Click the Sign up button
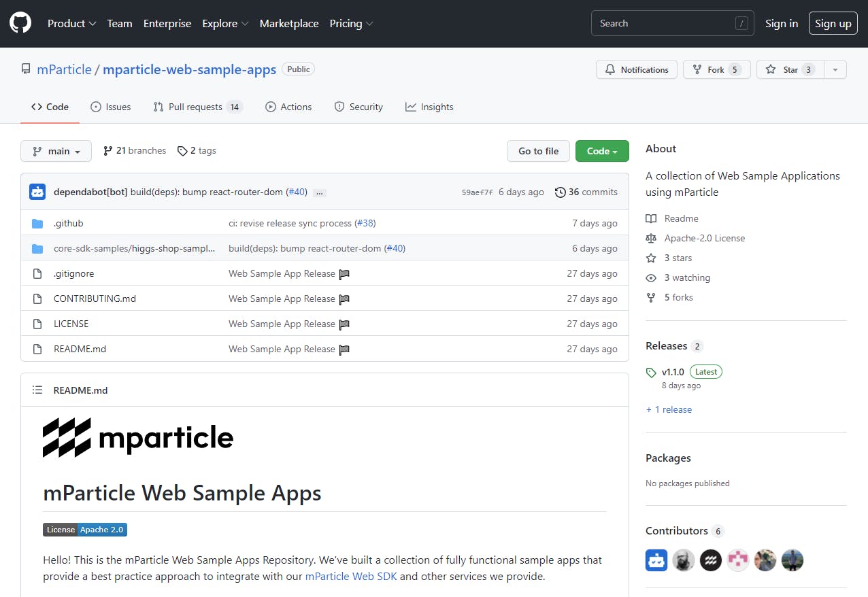Screen dimensions: 868x597 [x=833, y=23]
